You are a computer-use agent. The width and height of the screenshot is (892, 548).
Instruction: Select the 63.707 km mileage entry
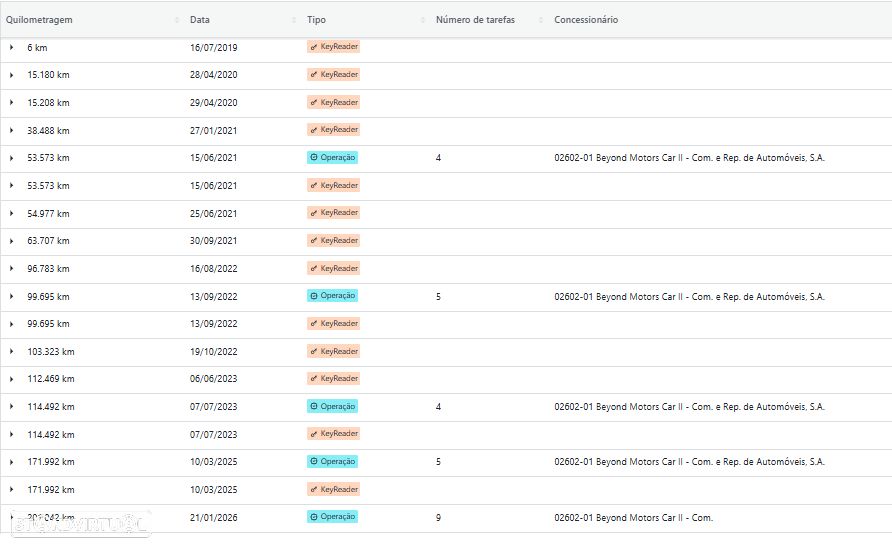(48, 241)
